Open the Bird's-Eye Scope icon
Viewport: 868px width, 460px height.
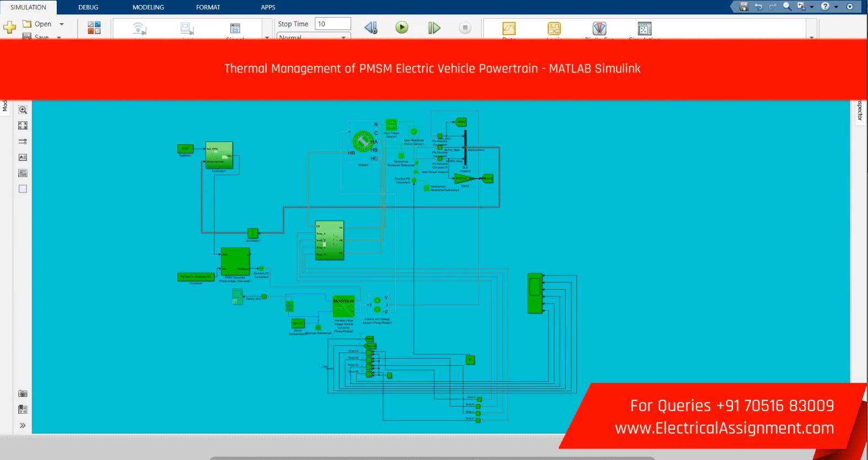(599, 28)
